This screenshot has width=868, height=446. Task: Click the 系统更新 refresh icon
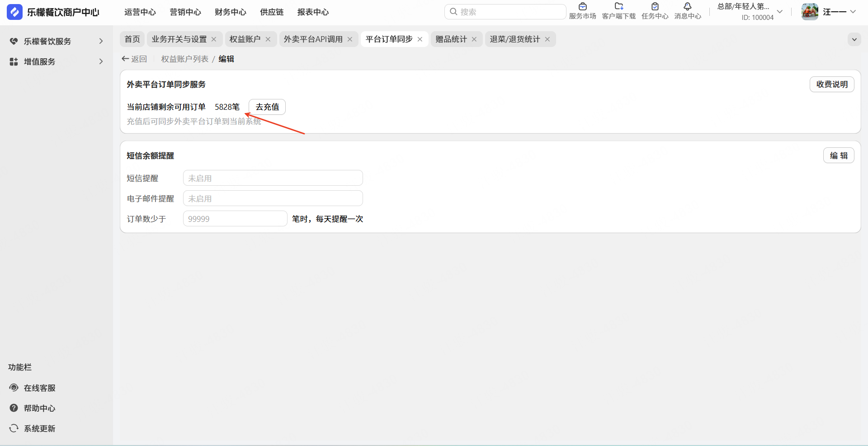point(14,428)
